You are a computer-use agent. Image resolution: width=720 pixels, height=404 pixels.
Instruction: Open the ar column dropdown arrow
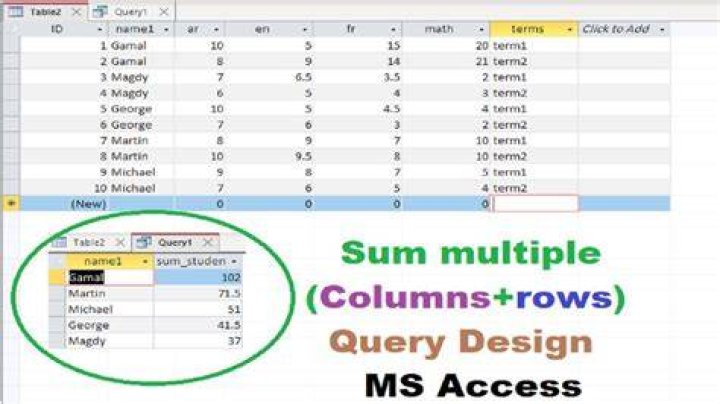[216, 30]
